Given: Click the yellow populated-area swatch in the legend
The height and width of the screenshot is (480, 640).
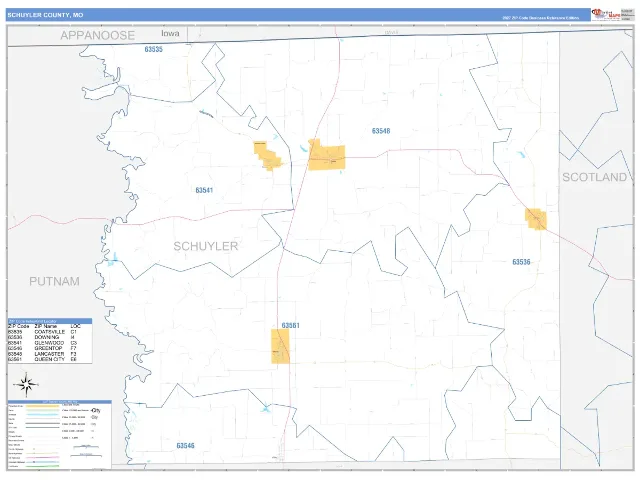Looking at the screenshot, I should (42, 406).
